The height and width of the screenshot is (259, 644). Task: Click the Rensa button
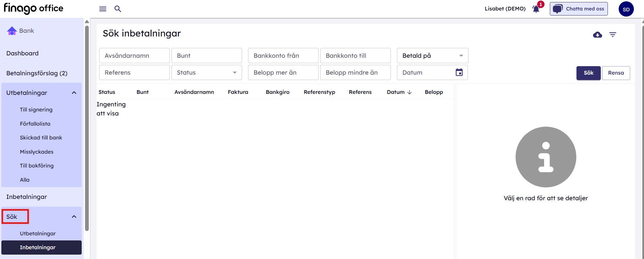click(616, 73)
